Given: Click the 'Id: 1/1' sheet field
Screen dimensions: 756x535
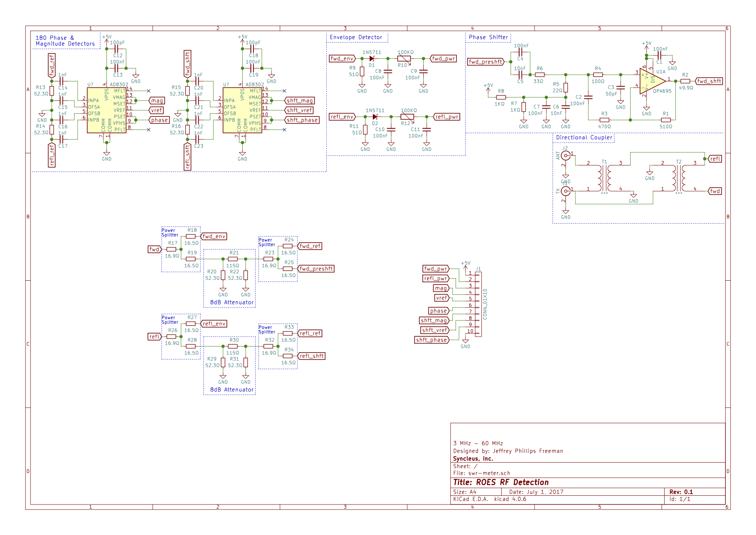Looking at the screenshot, I should (x=680, y=499).
